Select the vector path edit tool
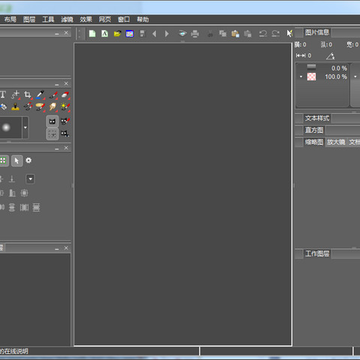The image size is (360, 360). (x=15, y=95)
